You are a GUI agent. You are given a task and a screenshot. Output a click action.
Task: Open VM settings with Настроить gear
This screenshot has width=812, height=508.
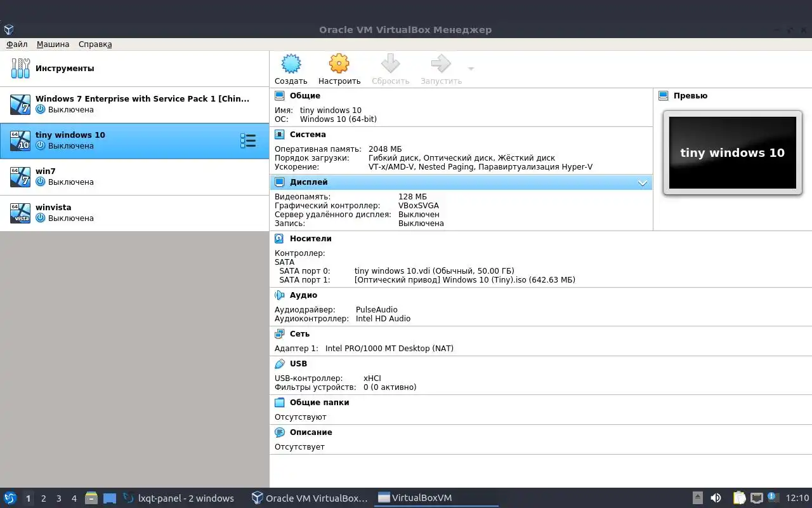point(339,69)
